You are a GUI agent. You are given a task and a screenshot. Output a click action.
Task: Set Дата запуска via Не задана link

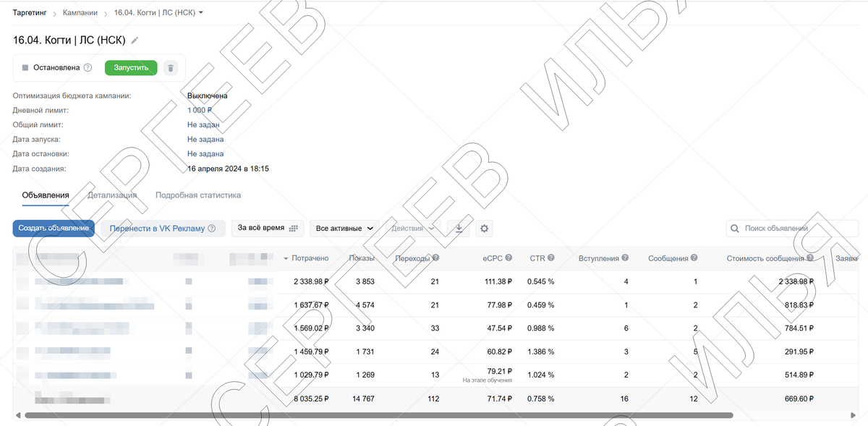pos(205,139)
